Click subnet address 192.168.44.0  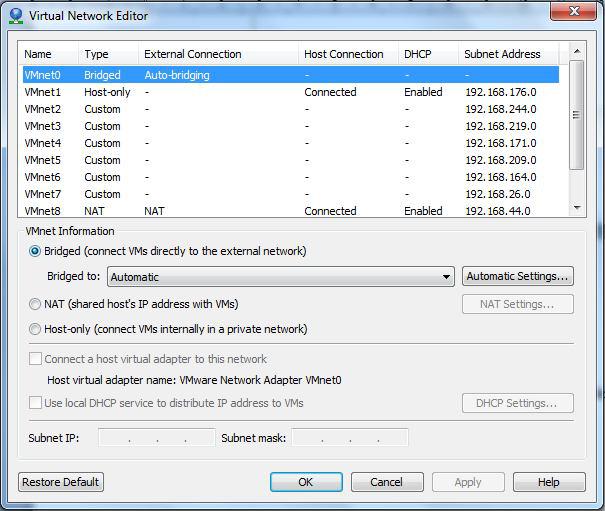(498, 211)
